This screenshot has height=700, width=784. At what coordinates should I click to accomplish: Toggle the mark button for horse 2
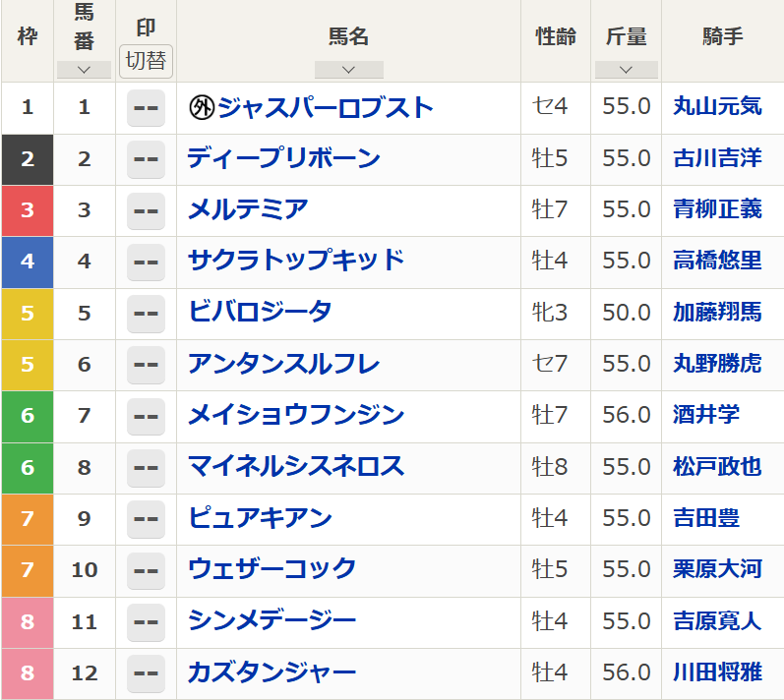[x=146, y=159]
